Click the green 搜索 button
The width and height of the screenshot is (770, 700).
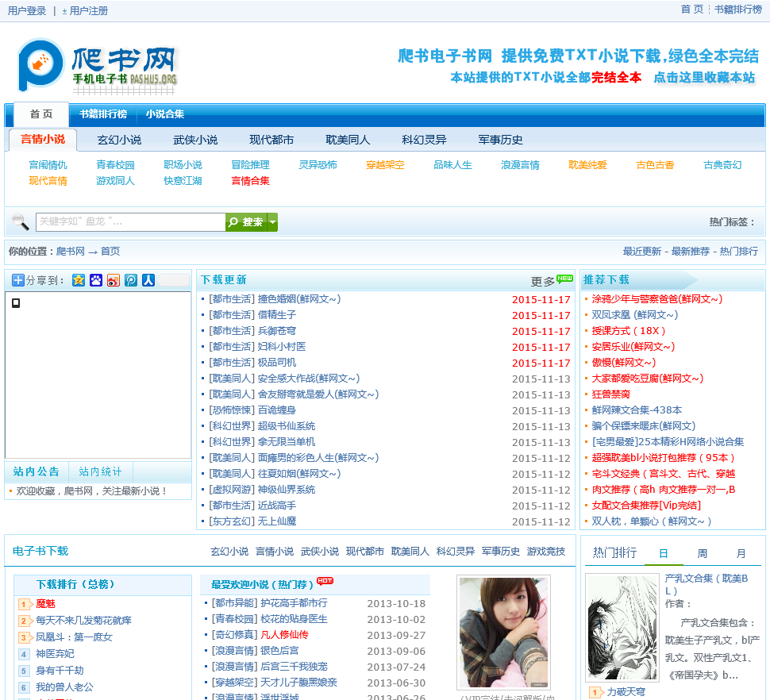246,222
